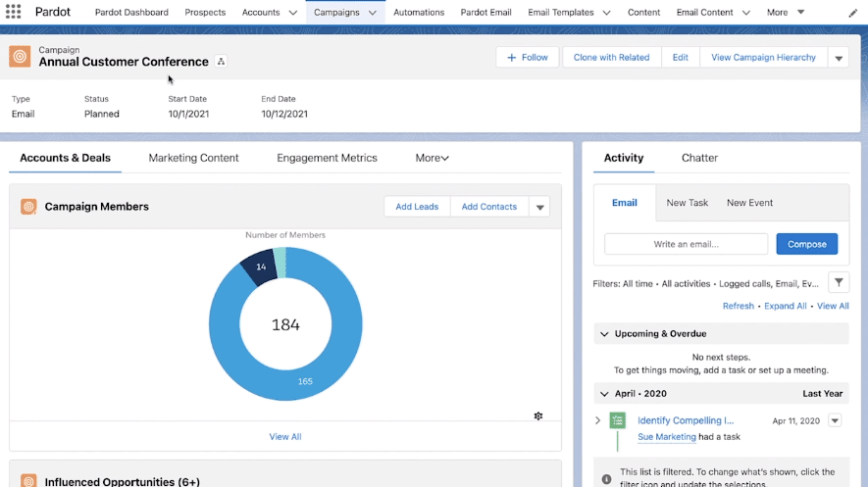Click the Influenced Opportunities section icon

[x=28, y=481]
